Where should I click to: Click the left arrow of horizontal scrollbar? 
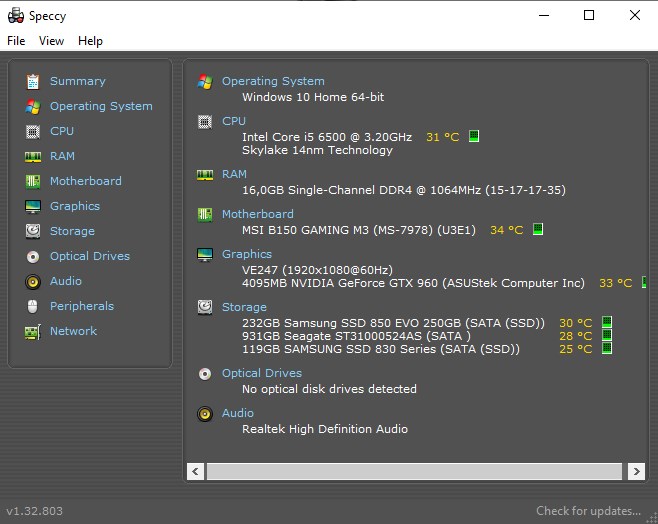pos(196,471)
